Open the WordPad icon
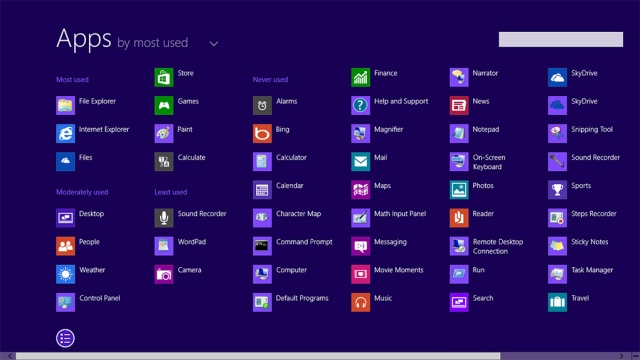The width and height of the screenshot is (640, 360). pos(164,246)
